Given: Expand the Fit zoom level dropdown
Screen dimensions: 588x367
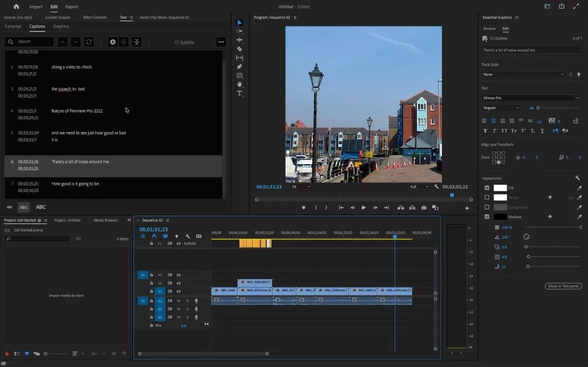Looking at the screenshot, I should tap(301, 187).
